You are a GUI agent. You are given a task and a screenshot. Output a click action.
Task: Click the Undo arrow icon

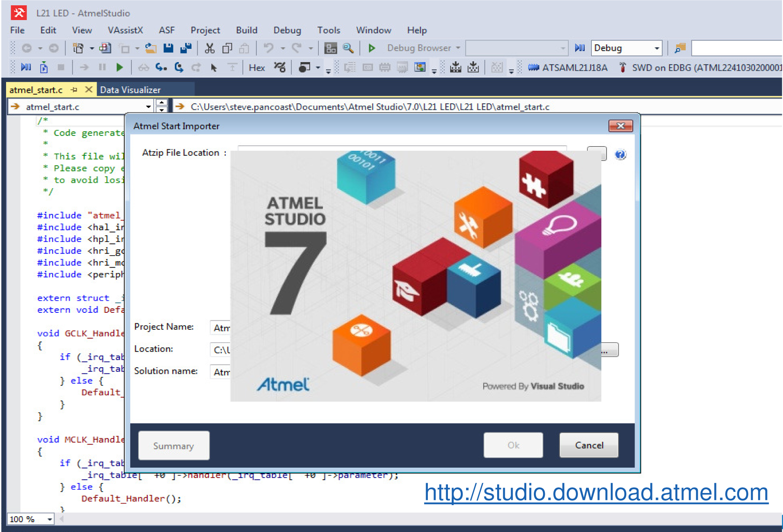(268, 48)
